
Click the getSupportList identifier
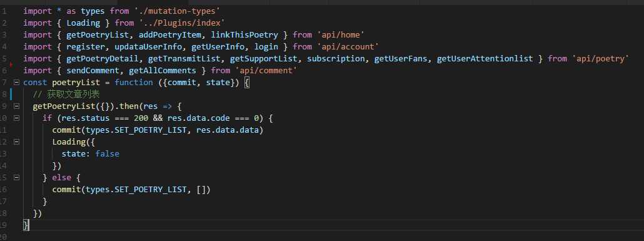pyautogui.click(x=263, y=59)
